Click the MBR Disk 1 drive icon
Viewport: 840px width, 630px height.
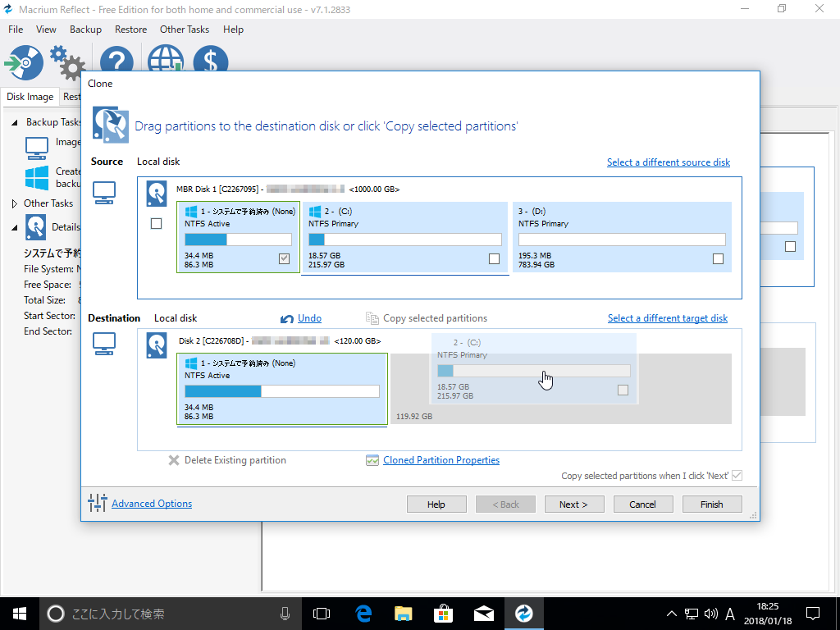(157, 194)
